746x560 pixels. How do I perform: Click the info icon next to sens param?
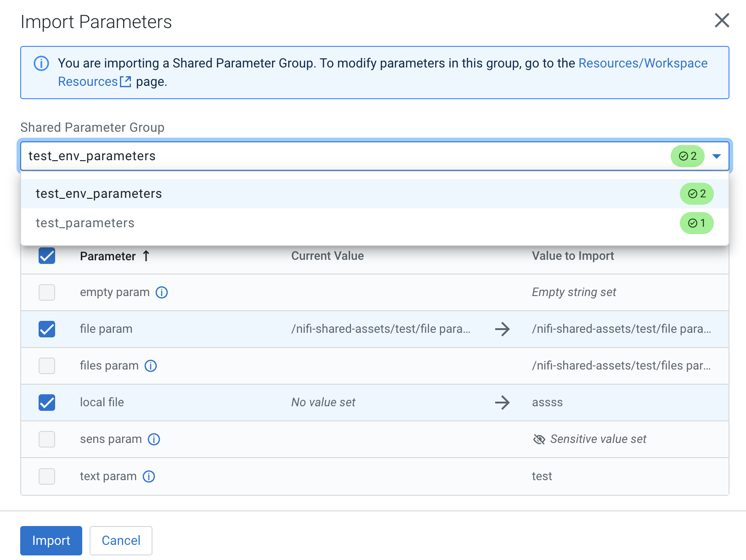154,439
